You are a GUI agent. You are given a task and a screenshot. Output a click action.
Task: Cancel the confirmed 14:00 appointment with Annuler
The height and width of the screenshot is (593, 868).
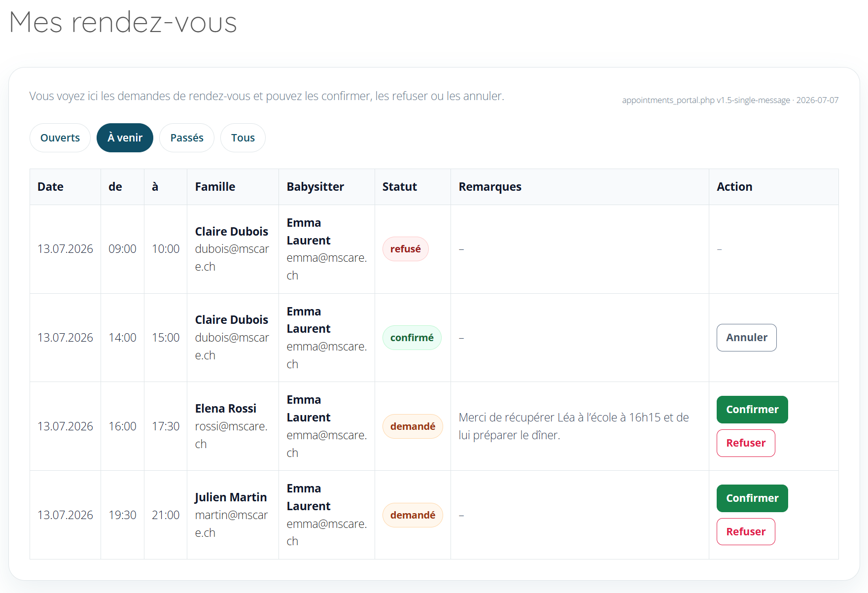(746, 338)
